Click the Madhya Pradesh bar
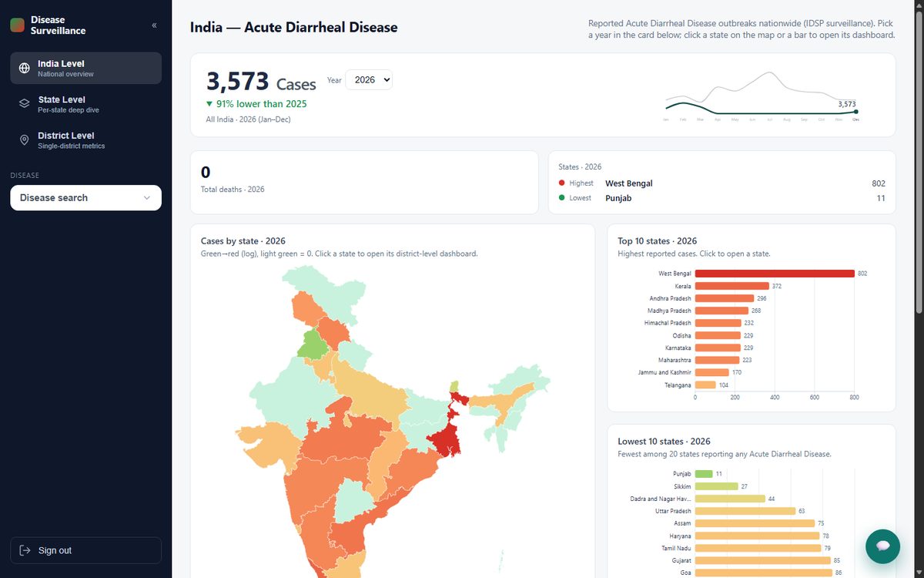This screenshot has height=578, width=924. (x=721, y=311)
